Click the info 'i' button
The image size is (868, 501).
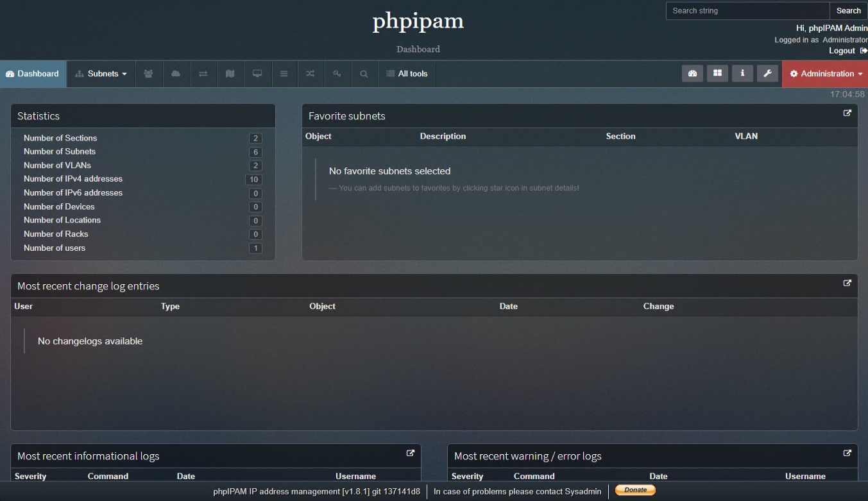[x=742, y=74]
